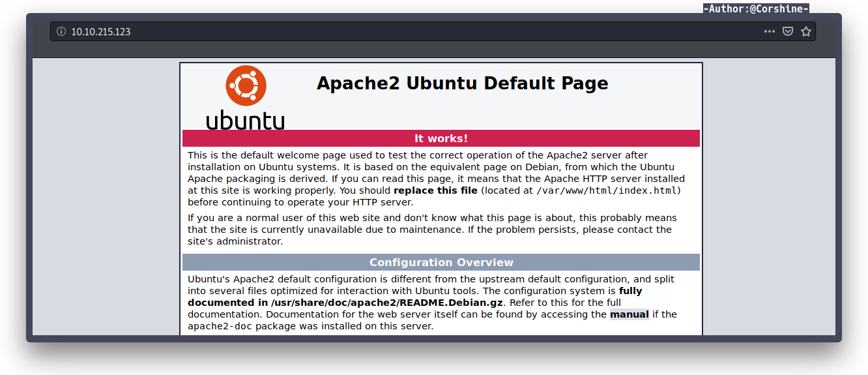Click the black ubuntu wordmark below logo
Image resolution: width=868 pixels, height=375 pixels.
(x=245, y=121)
